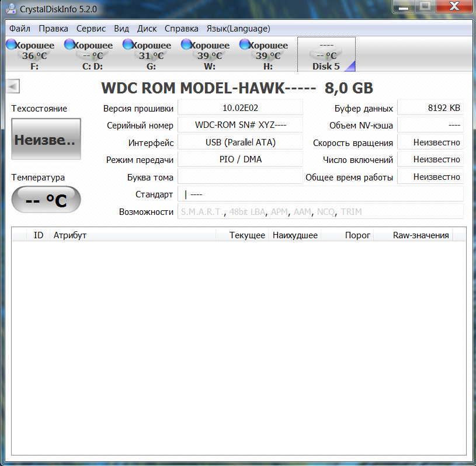Click the Порог column header

tap(348, 235)
